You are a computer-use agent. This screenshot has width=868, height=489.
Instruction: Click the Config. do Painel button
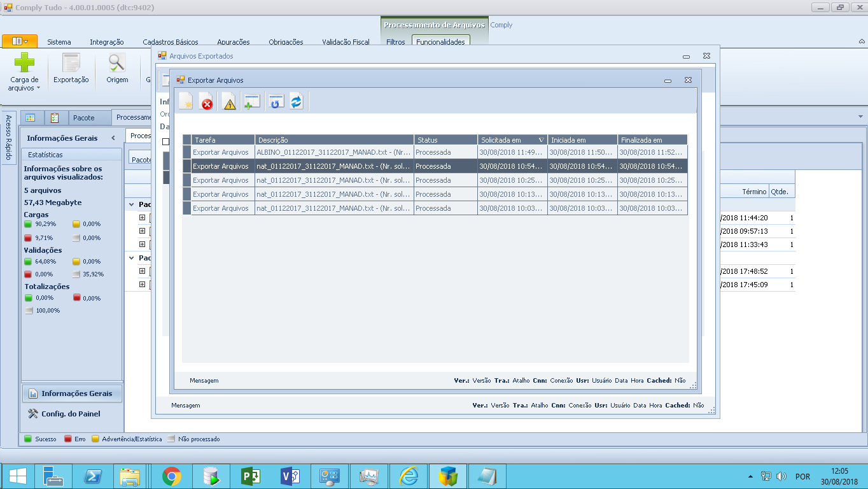[x=71, y=414]
